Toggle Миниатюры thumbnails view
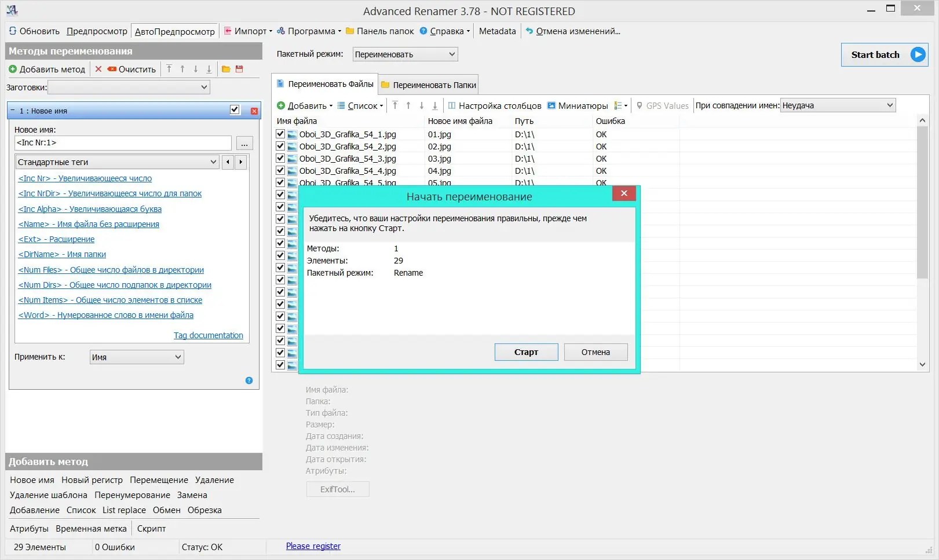Image resolution: width=939 pixels, height=560 pixels. 578,105
